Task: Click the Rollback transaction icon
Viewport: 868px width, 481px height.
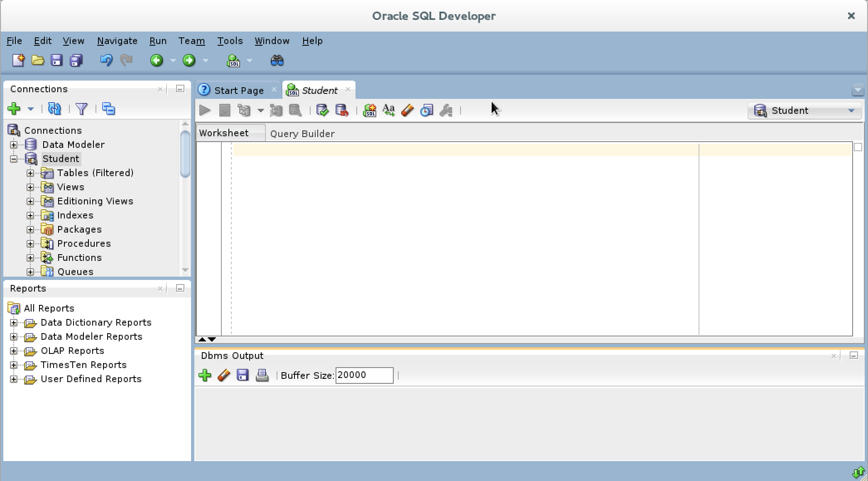Action: click(x=342, y=110)
